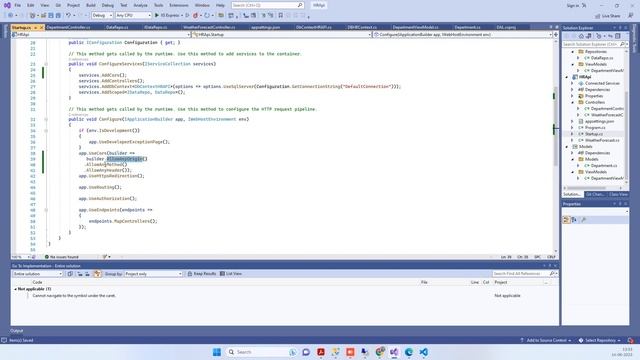Open the Windows Start menu
This screenshot has height=360, width=640.
click(x=217, y=352)
